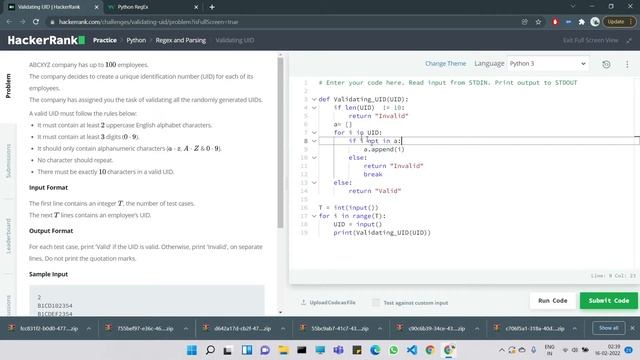Screen dimensions: 640x360
Task: Bookmark this page with the star icon
Action: [x=538, y=22]
